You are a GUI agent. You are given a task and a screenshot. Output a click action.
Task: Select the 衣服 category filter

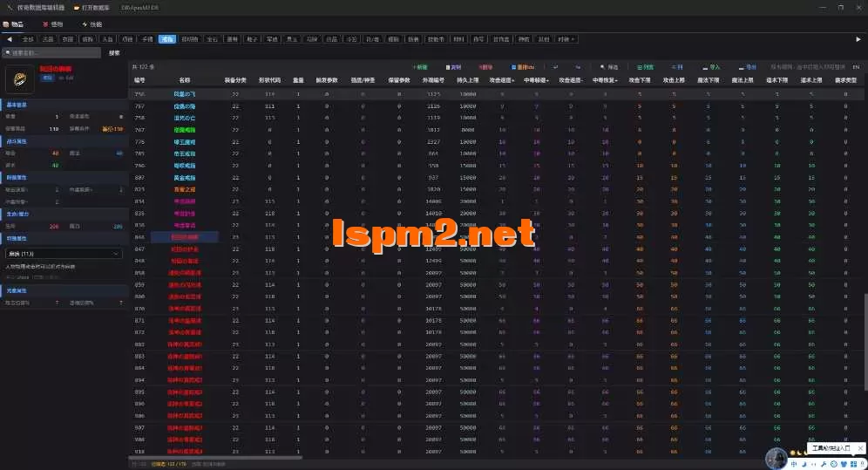coord(67,39)
